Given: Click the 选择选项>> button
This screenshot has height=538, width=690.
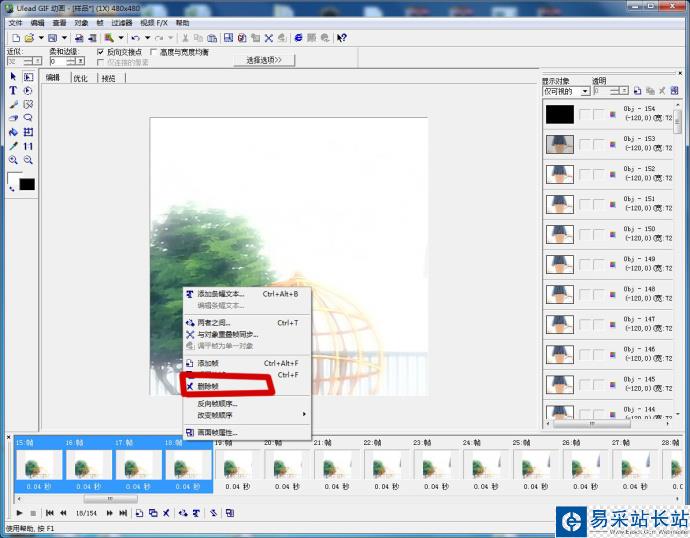Looking at the screenshot, I should pos(264,60).
